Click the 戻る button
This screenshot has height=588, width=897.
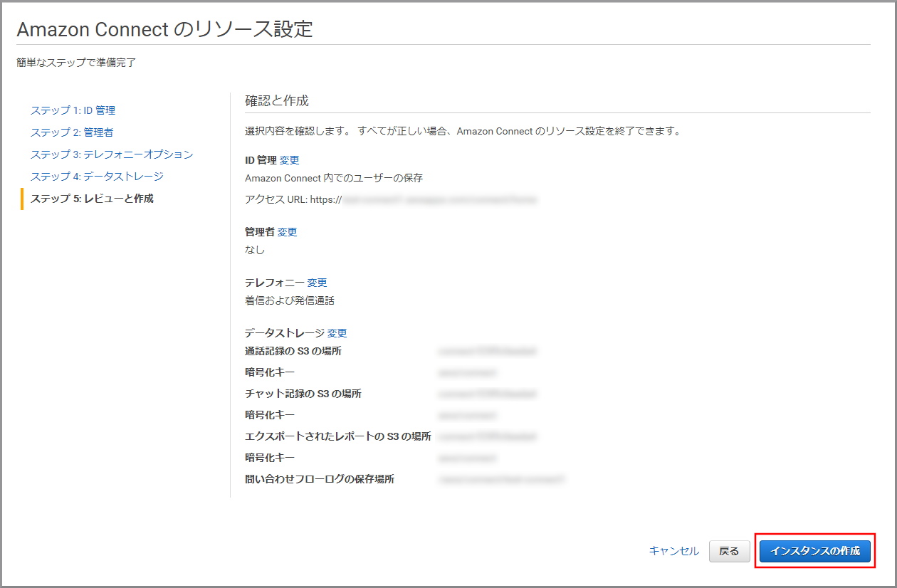click(729, 551)
